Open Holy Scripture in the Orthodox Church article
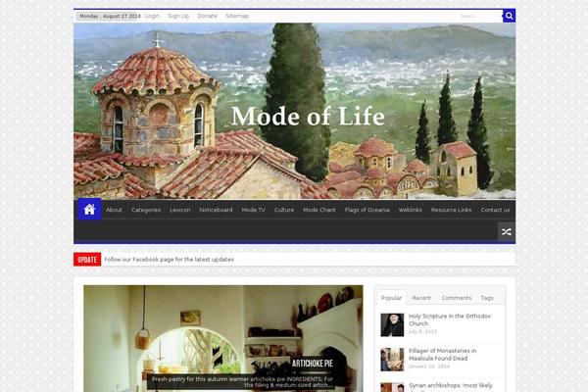The width and height of the screenshot is (588, 392). point(450,319)
